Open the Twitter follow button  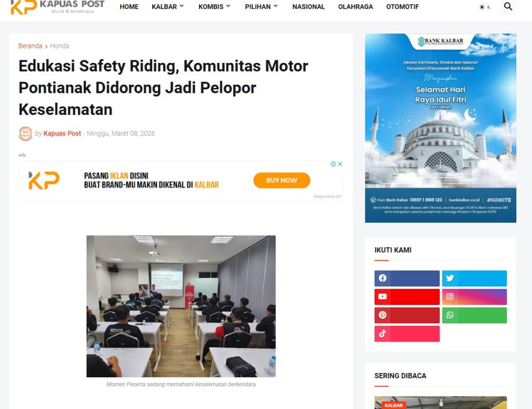pos(474,279)
